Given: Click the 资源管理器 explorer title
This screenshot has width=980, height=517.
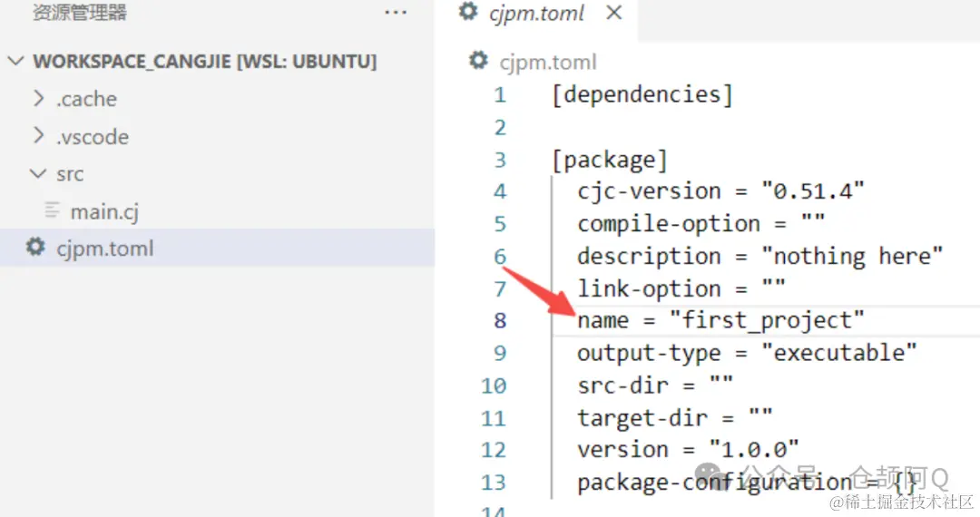Looking at the screenshot, I should pos(80,13).
